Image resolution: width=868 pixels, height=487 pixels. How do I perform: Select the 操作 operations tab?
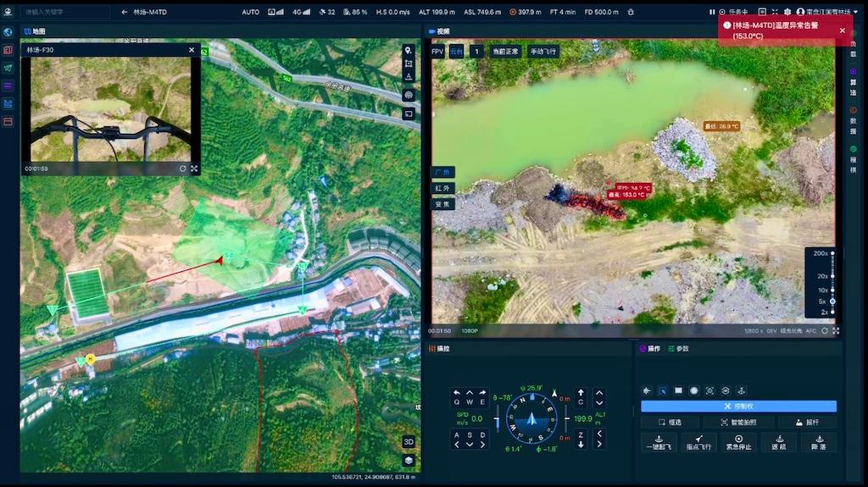tap(650, 349)
